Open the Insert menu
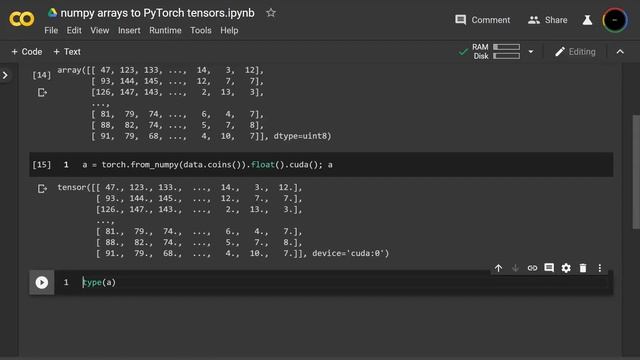 point(129,31)
